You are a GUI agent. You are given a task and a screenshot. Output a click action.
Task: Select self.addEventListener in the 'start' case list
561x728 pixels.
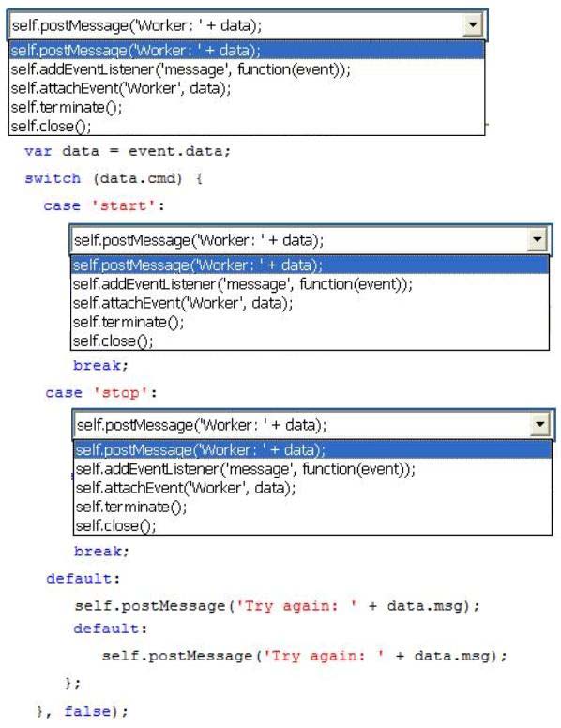click(311, 284)
